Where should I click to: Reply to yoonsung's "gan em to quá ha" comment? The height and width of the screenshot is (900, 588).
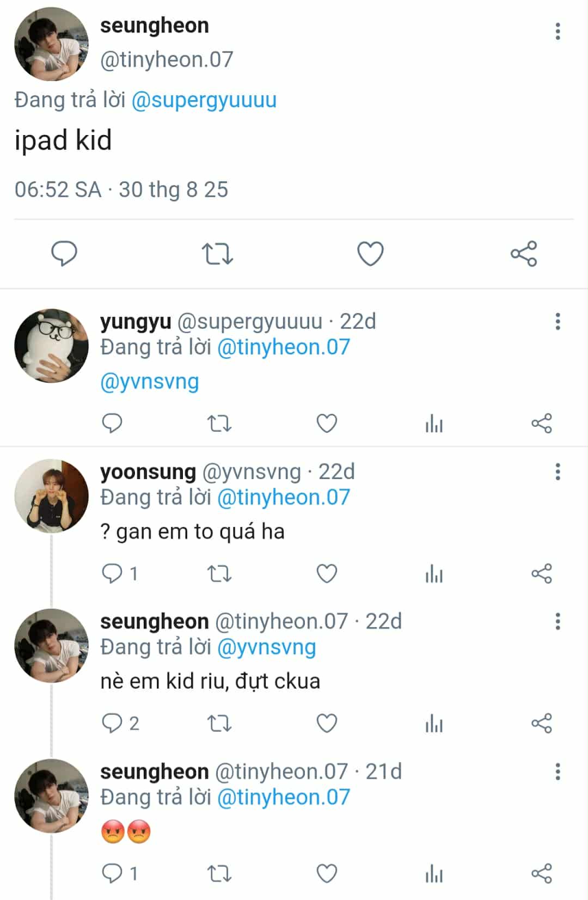[x=113, y=573]
